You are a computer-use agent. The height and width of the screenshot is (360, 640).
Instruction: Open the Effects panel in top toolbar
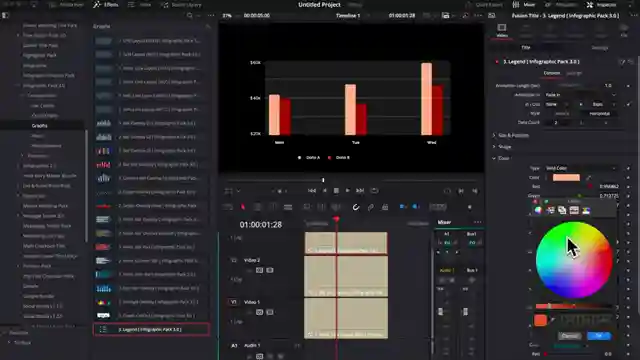[x=106, y=5]
